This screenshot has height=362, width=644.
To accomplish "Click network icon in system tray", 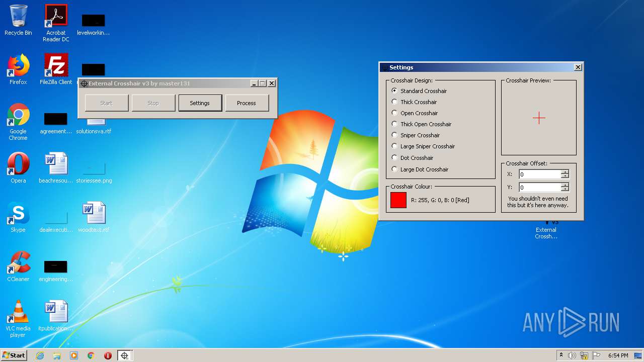I will 584,355.
